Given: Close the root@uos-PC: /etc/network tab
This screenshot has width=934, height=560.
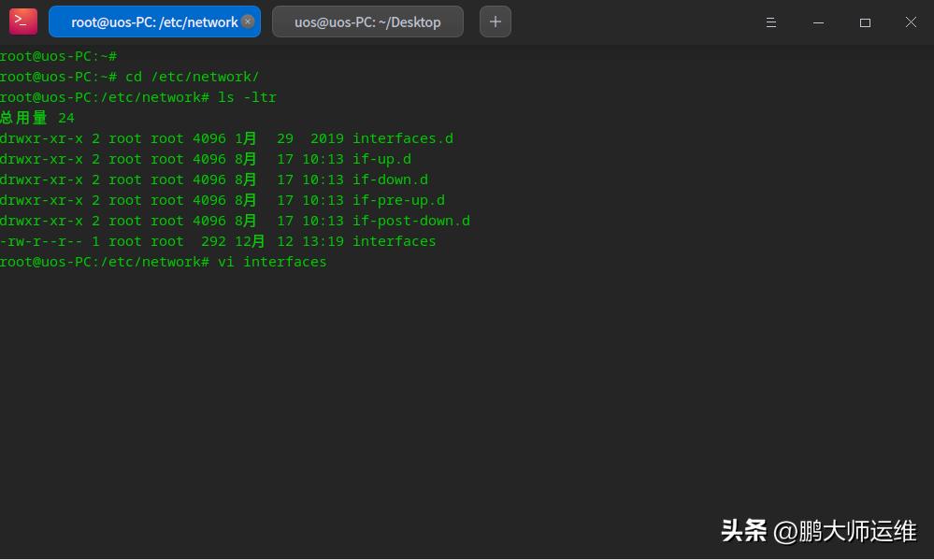Looking at the screenshot, I should [247, 22].
